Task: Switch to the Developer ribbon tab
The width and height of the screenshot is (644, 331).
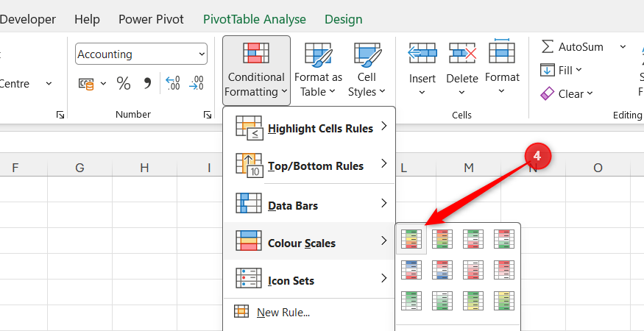Action: point(28,19)
